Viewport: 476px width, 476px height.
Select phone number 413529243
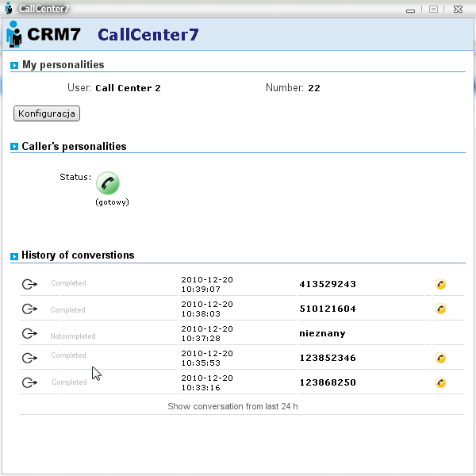[x=328, y=284]
